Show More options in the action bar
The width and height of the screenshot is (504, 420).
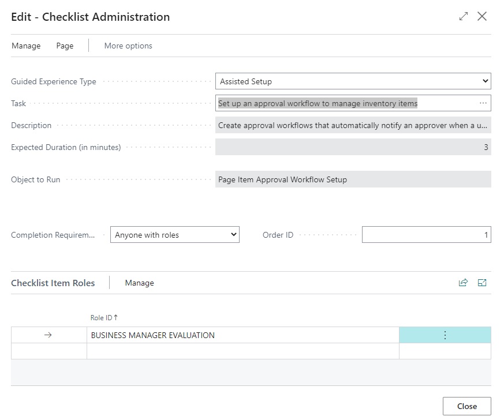[128, 46]
